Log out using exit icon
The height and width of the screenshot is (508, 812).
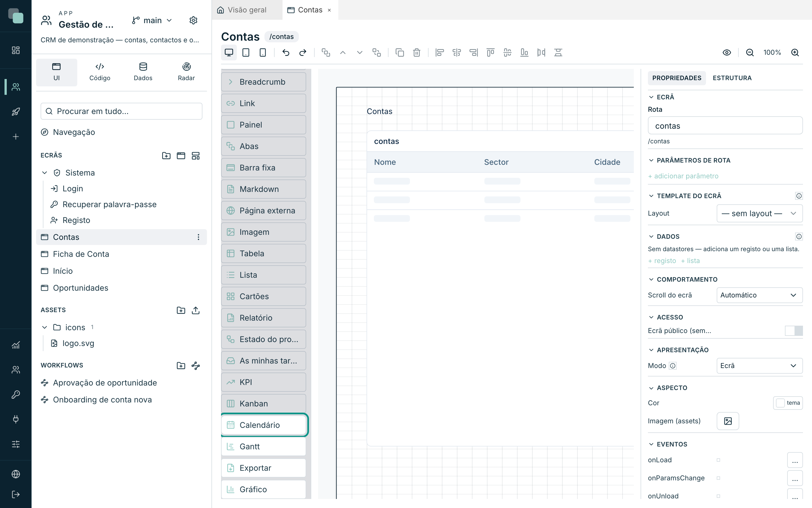[16, 494]
